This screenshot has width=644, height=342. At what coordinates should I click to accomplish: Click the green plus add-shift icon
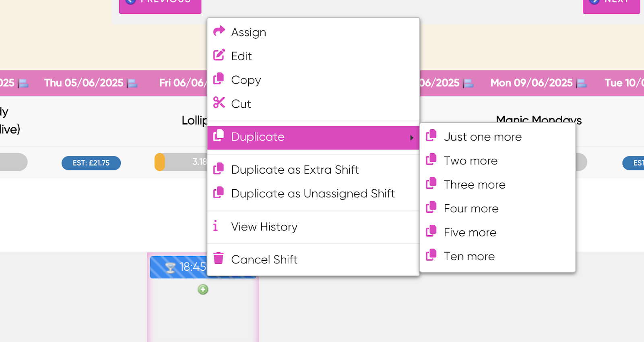203,289
